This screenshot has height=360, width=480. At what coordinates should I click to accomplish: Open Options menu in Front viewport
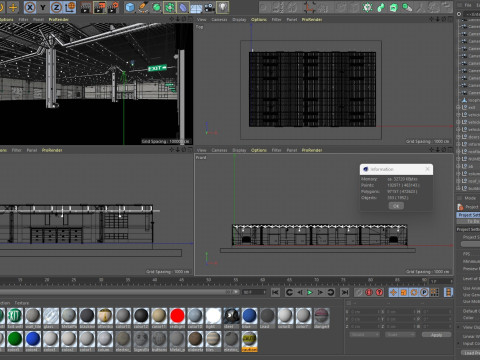[x=259, y=150]
